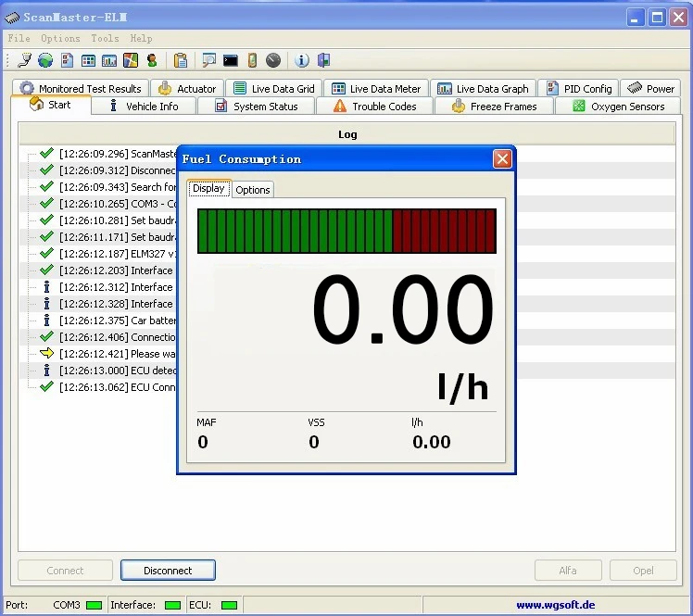Click the round gauge toolbar icon
693x616 pixels.
point(273,60)
